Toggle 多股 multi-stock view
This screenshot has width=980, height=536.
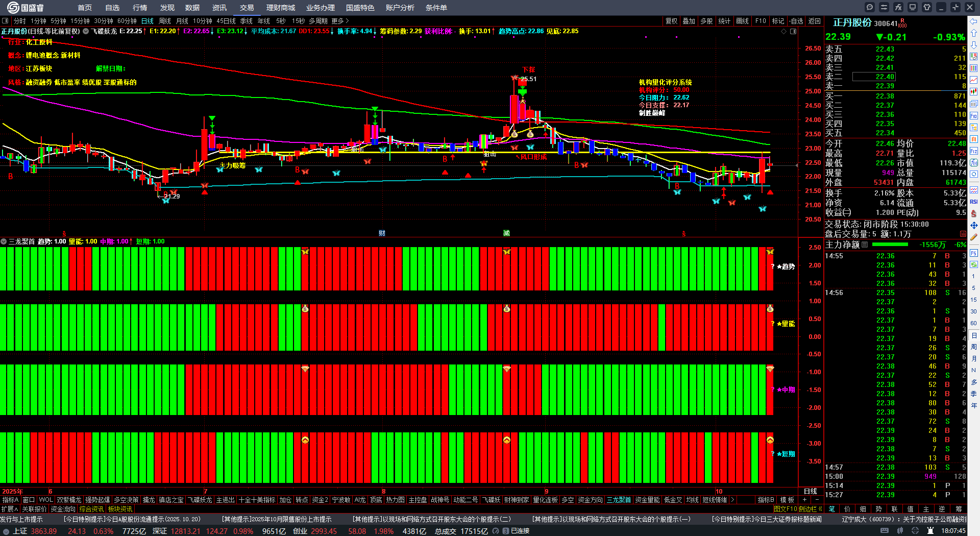706,21
